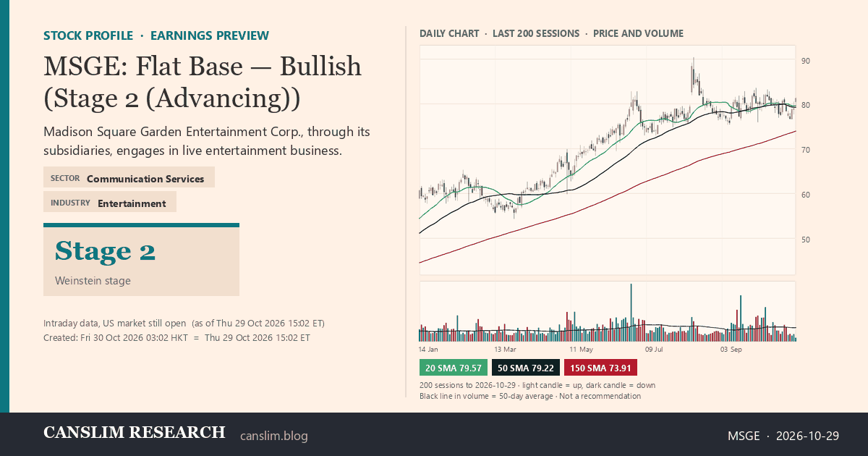Click the 150 SMA 73.91 legend badge
868x456 pixels.
pyautogui.click(x=600, y=368)
